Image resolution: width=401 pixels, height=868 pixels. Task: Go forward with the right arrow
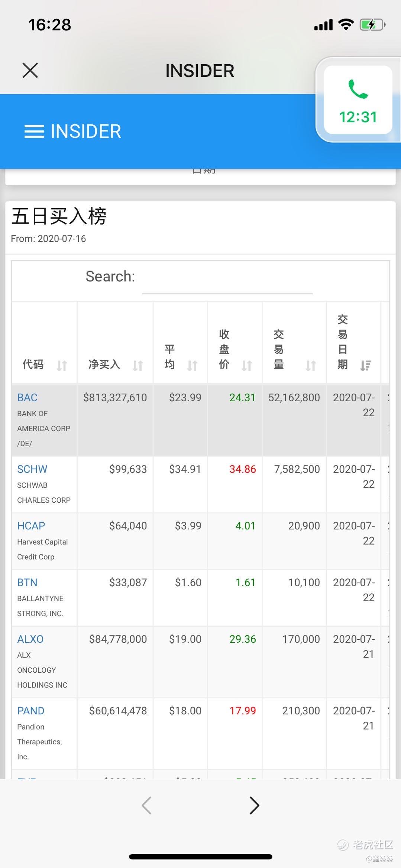(x=254, y=806)
